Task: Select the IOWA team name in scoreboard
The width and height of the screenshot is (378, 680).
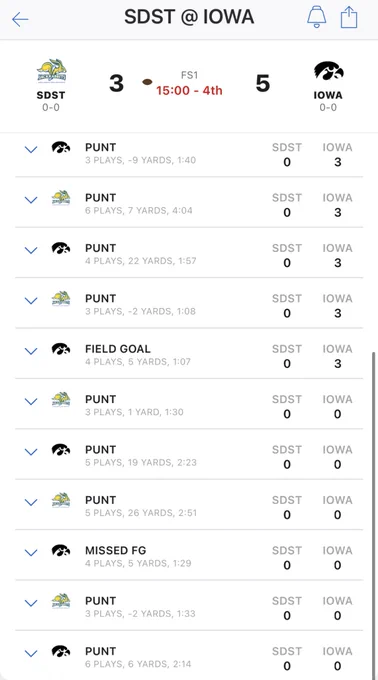Action: click(328, 95)
